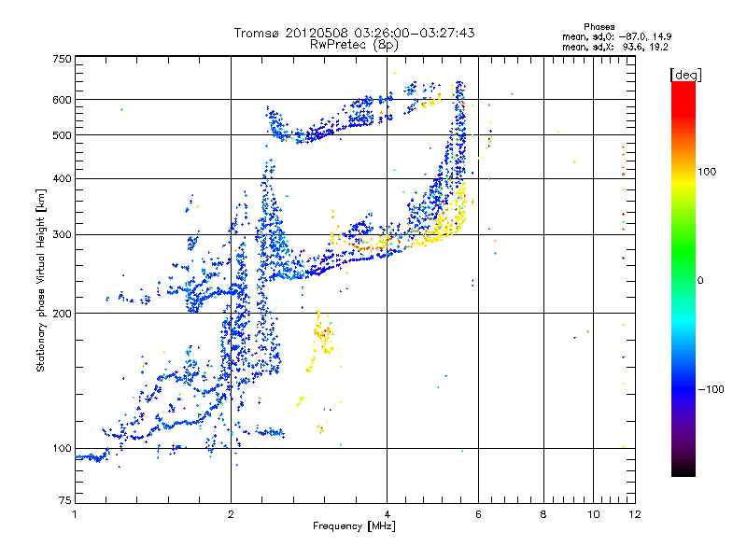Click the x-axis tick label "1"
Screen dimensions: 747x560
[x=75, y=514]
